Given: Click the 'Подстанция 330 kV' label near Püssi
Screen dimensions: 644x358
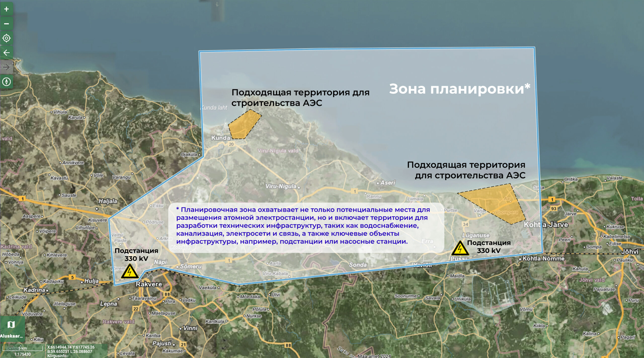Looking at the screenshot, I should [489, 247].
